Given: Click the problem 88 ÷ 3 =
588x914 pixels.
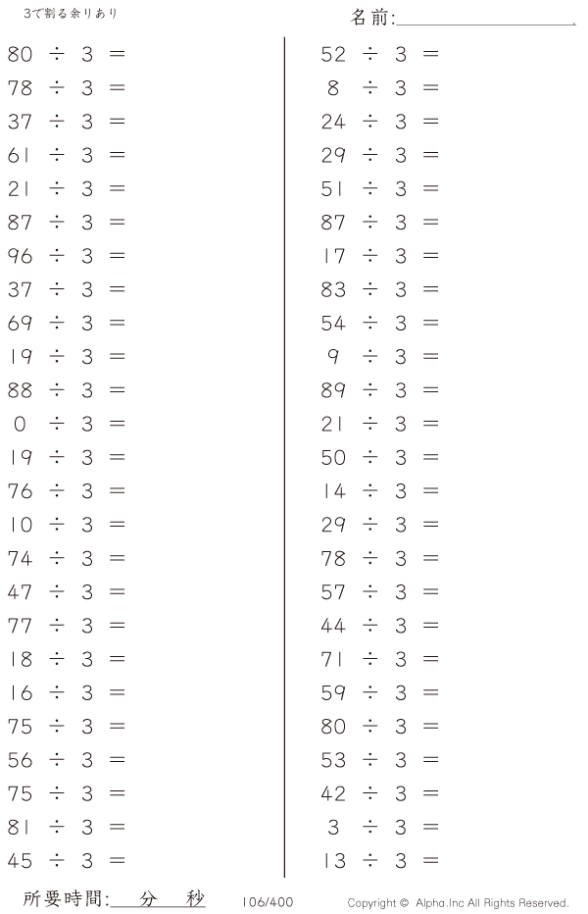Looking at the screenshot, I should (67, 390).
